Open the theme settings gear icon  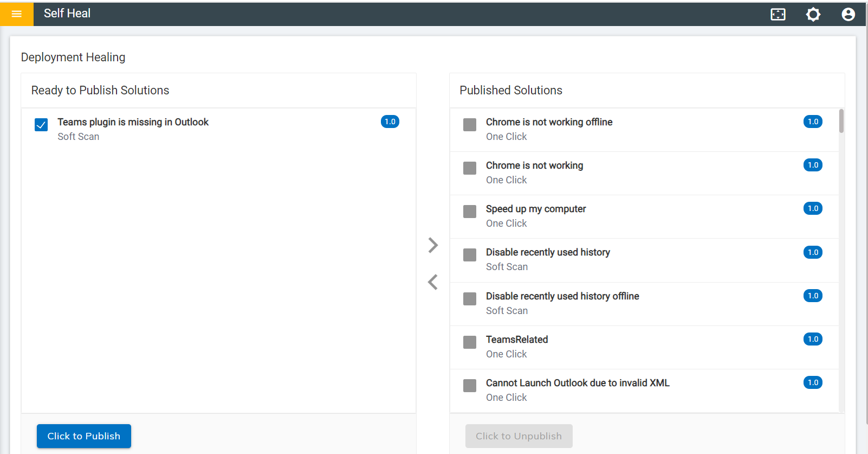(813, 15)
